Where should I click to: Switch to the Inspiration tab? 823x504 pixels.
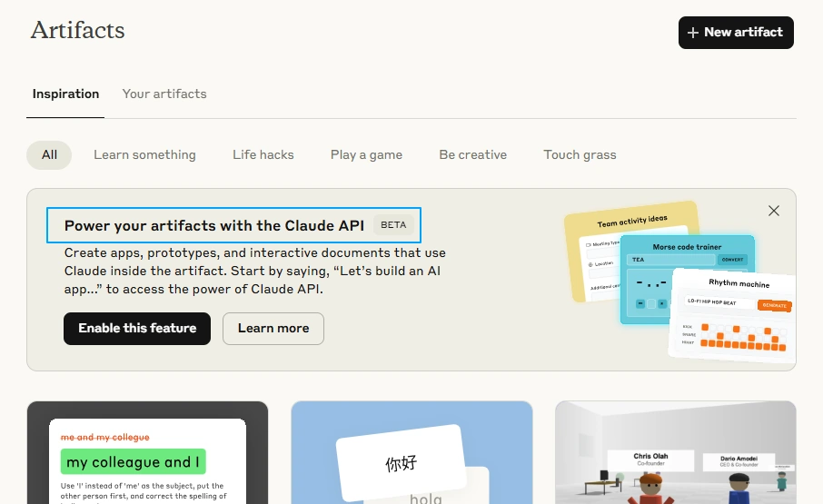pos(65,94)
